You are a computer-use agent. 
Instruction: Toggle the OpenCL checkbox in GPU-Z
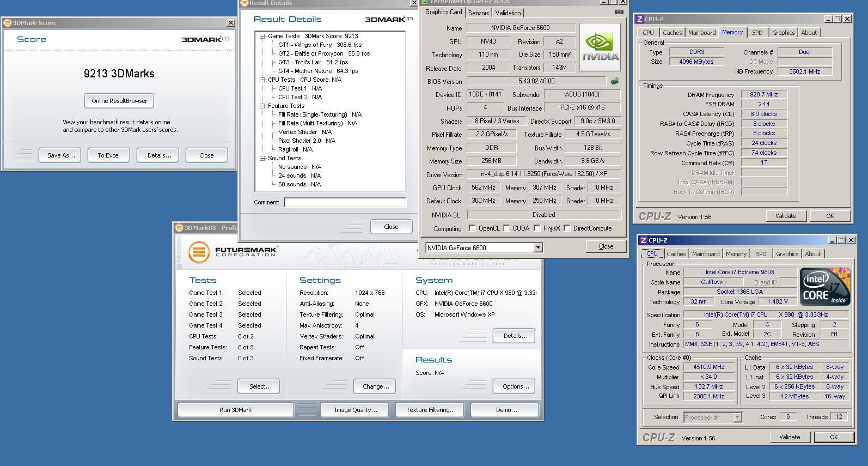tap(472, 228)
